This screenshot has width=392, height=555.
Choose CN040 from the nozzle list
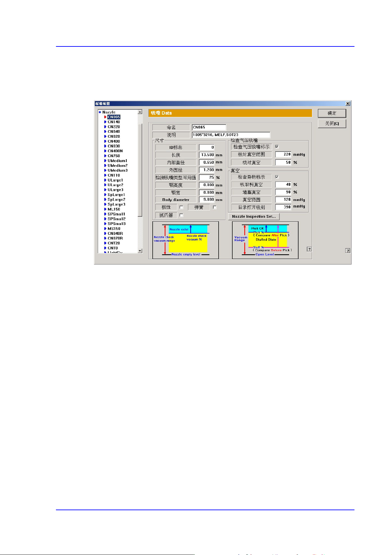pyautogui.click(x=114, y=131)
